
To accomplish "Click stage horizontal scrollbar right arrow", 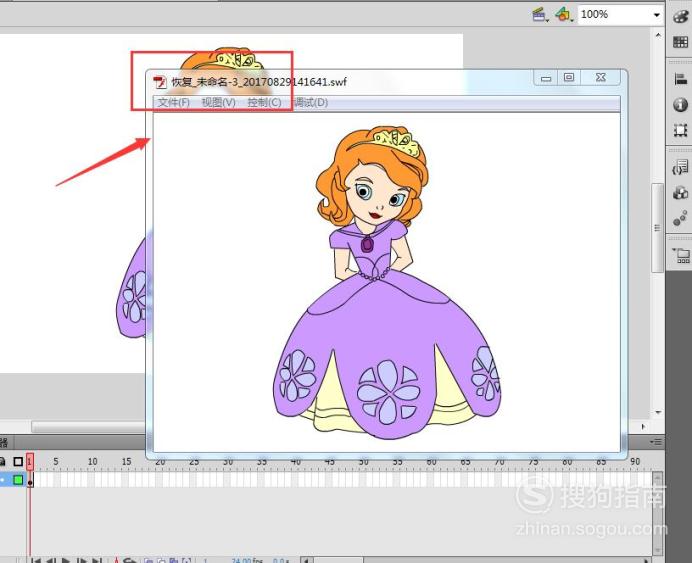I will tap(643, 427).
